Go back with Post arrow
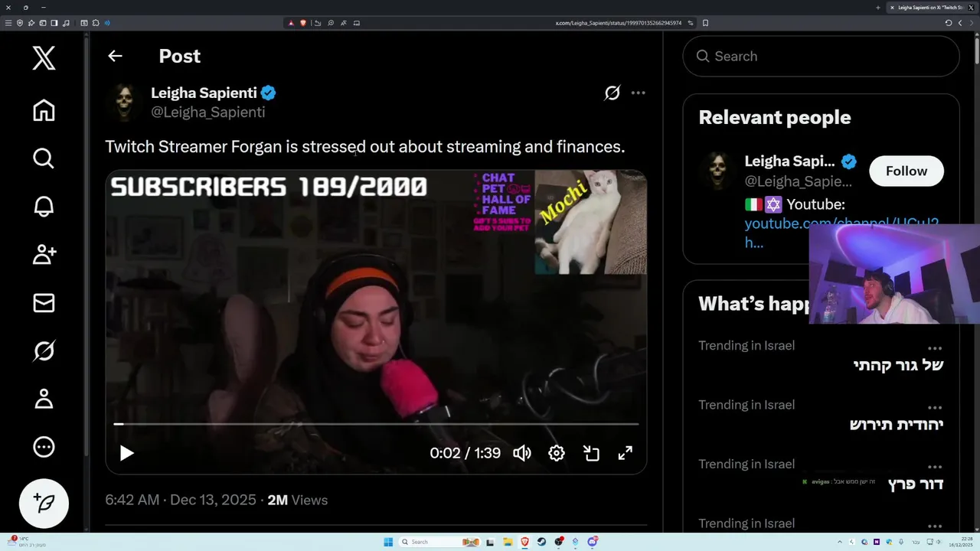This screenshot has height=551, width=980. click(x=115, y=56)
